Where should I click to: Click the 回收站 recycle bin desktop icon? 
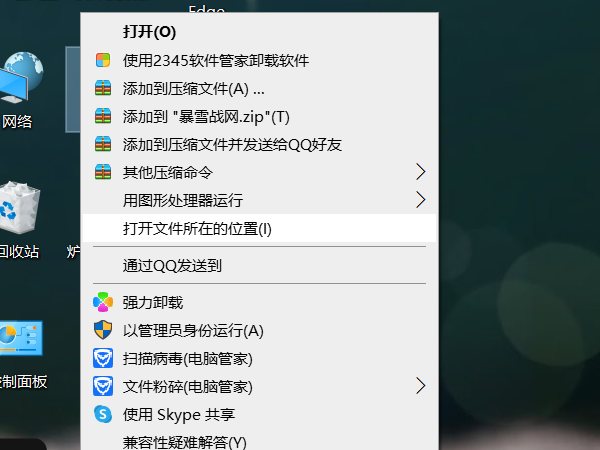point(19,207)
